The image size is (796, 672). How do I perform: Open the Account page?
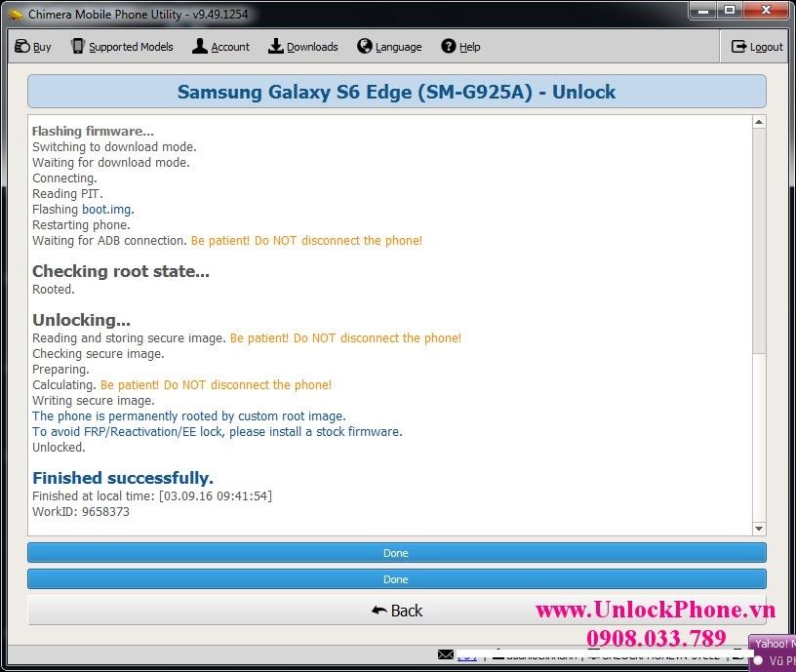point(220,47)
